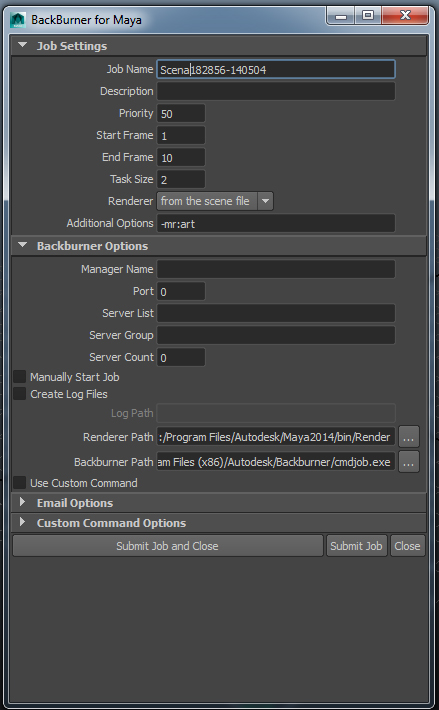The image size is (439, 710).
Task: Close the window with the X button
Action: pyautogui.click(x=405, y=16)
